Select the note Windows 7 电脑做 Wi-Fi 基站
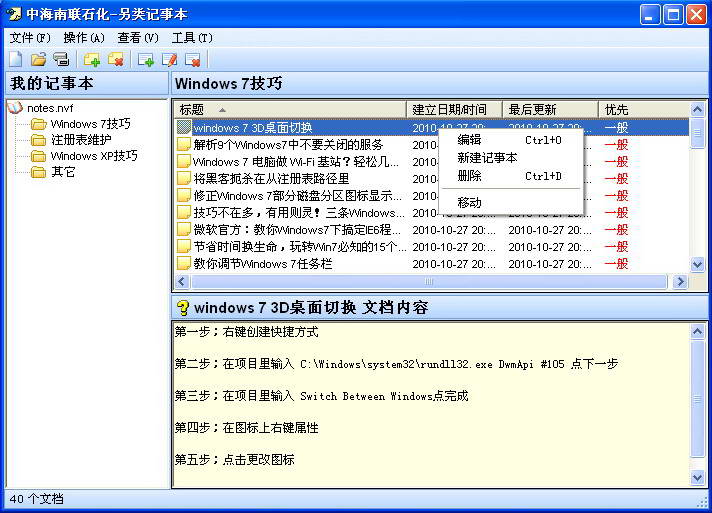Image resolution: width=712 pixels, height=513 pixels. [x=296, y=162]
